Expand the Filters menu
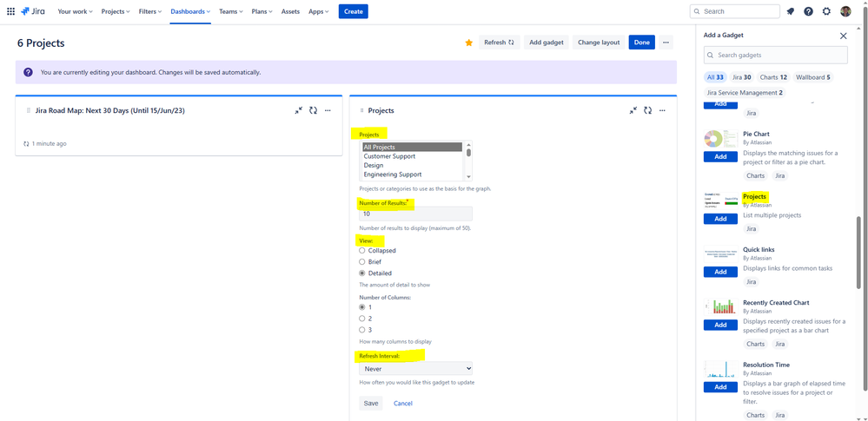Screen dimensions: 868x421 pos(150,11)
